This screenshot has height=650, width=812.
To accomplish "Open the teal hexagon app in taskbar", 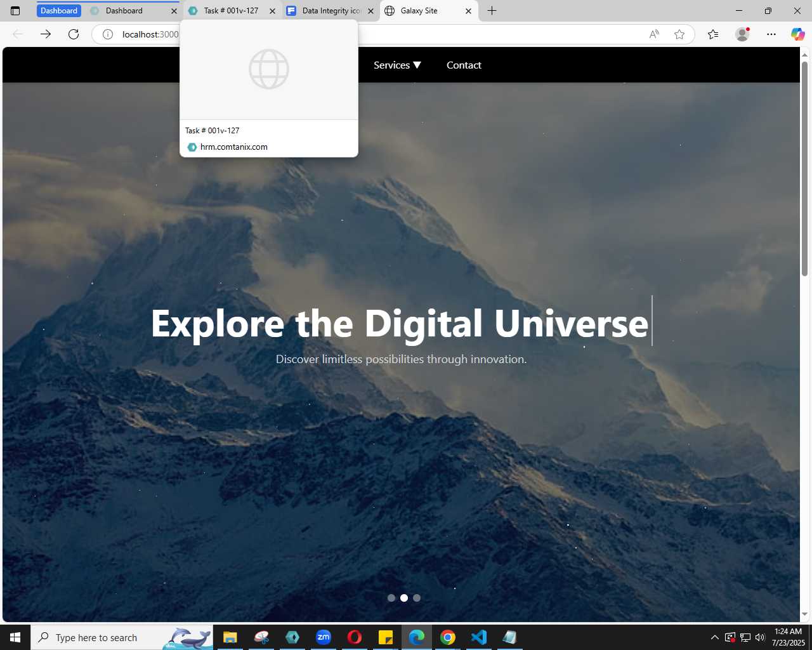I will coord(292,637).
